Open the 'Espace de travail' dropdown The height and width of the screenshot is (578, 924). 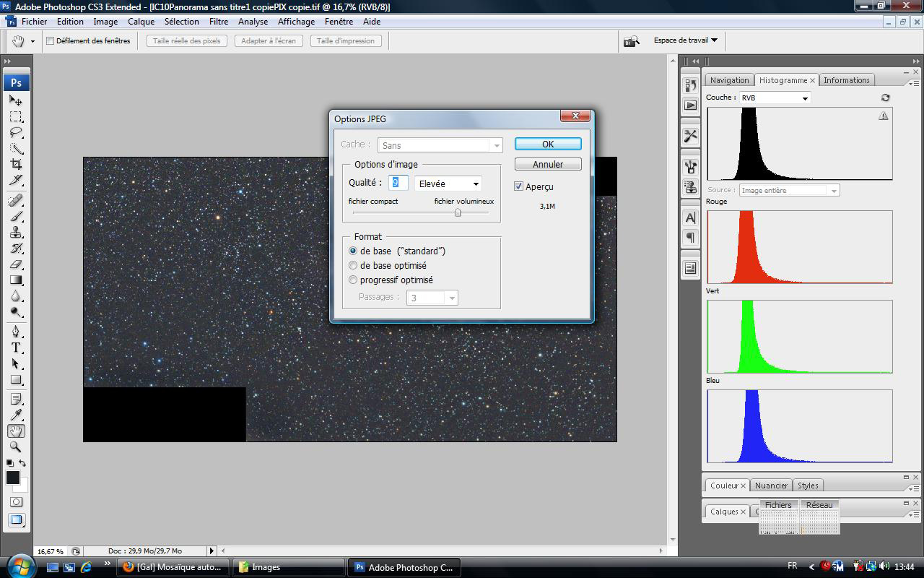pyautogui.click(x=685, y=40)
